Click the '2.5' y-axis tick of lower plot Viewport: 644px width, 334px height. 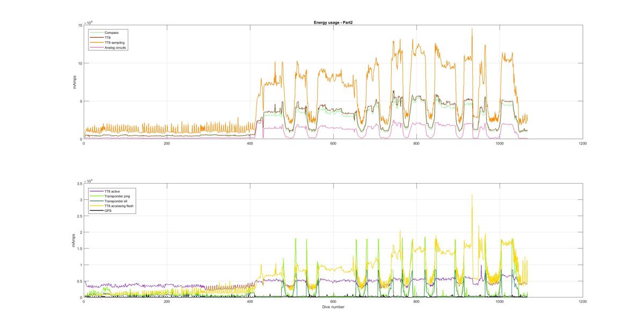point(79,216)
